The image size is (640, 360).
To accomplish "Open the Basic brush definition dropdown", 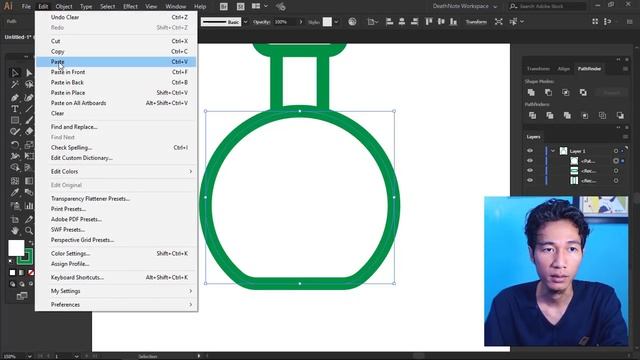I will (245, 22).
